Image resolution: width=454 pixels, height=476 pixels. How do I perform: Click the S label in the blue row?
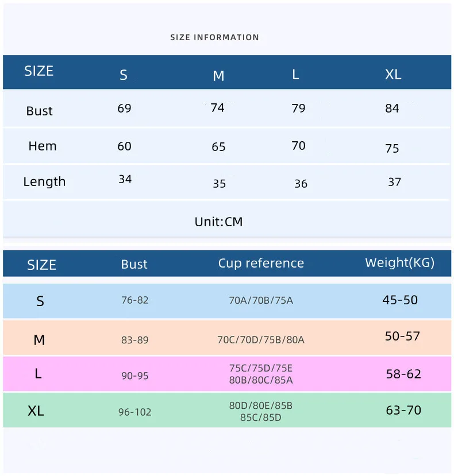[x=40, y=301]
